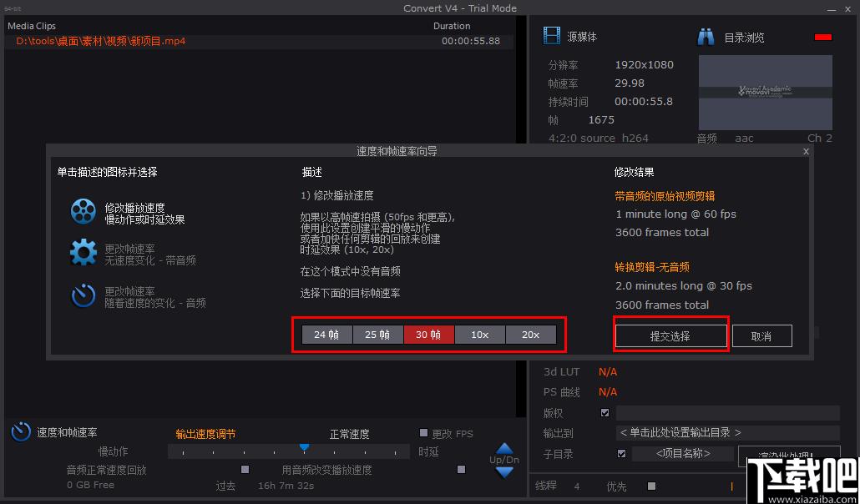Minimize the Convert V4 window
The width and height of the screenshot is (860, 504).
(x=832, y=9)
